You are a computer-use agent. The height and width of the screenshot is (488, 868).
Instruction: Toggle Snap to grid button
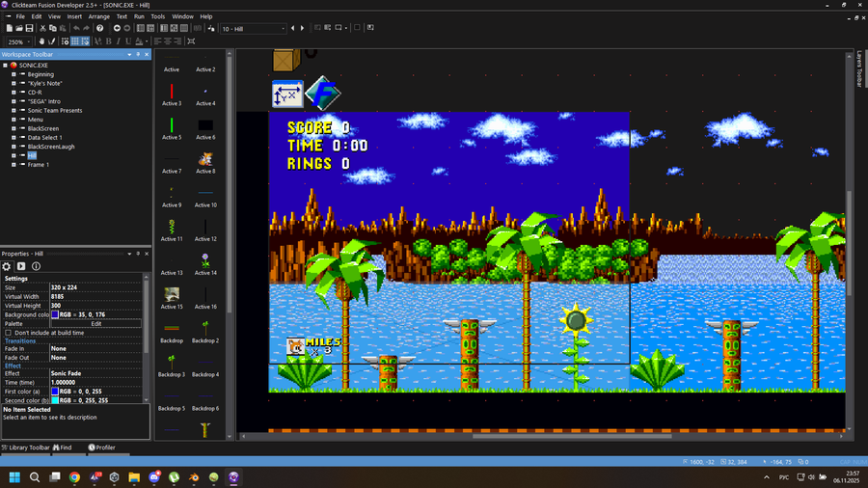(85, 41)
